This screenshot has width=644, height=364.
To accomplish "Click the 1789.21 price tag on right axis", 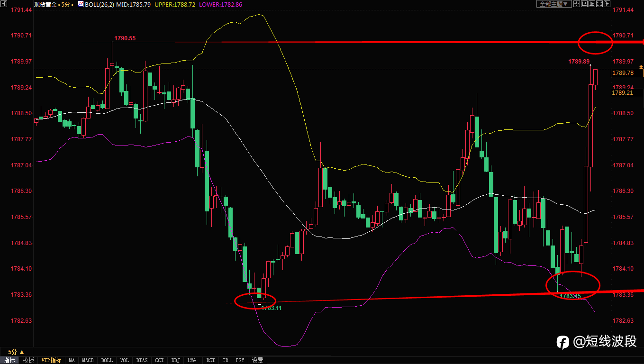I will point(626,93).
